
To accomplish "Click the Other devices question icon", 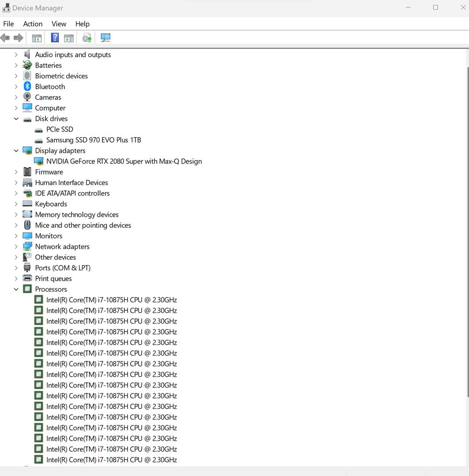I will [27, 257].
